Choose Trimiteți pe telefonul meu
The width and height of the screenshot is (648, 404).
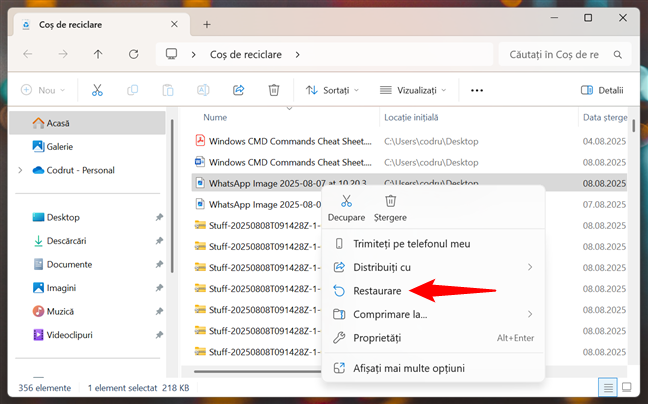click(433, 244)
